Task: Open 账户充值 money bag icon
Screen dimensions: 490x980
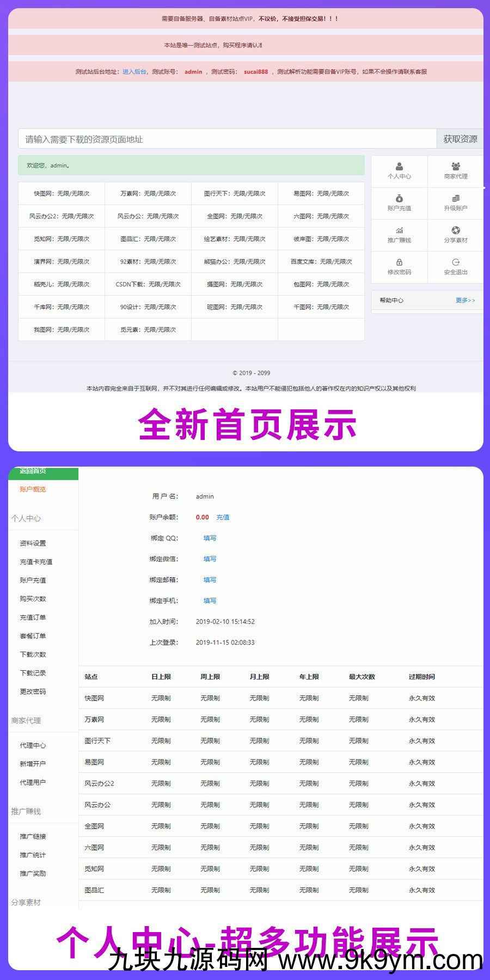Action: click(399, 199)
